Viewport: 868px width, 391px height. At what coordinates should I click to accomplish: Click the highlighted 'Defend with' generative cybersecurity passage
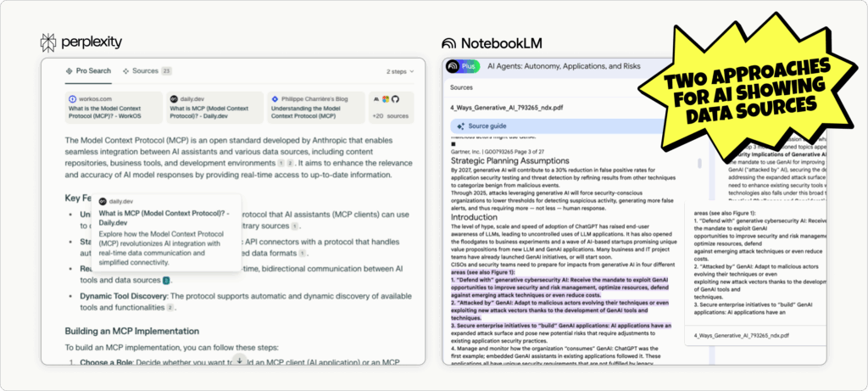pos(559,288)
